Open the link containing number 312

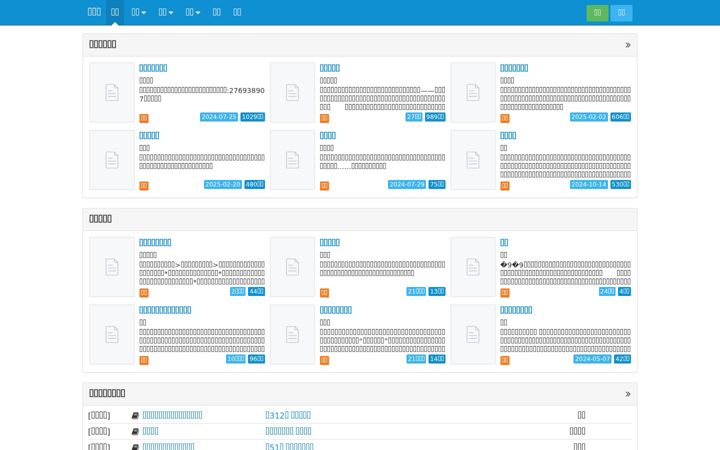[x=288, y=415]
